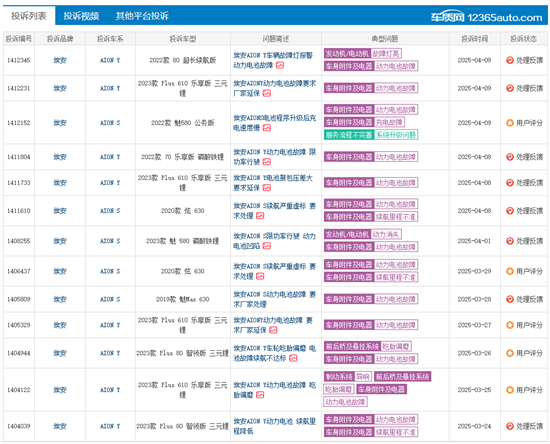The height and width of the screenshot is (444, 550).
Task: Open 埃安 brand link in row 1405809
Action: point(60,299)
